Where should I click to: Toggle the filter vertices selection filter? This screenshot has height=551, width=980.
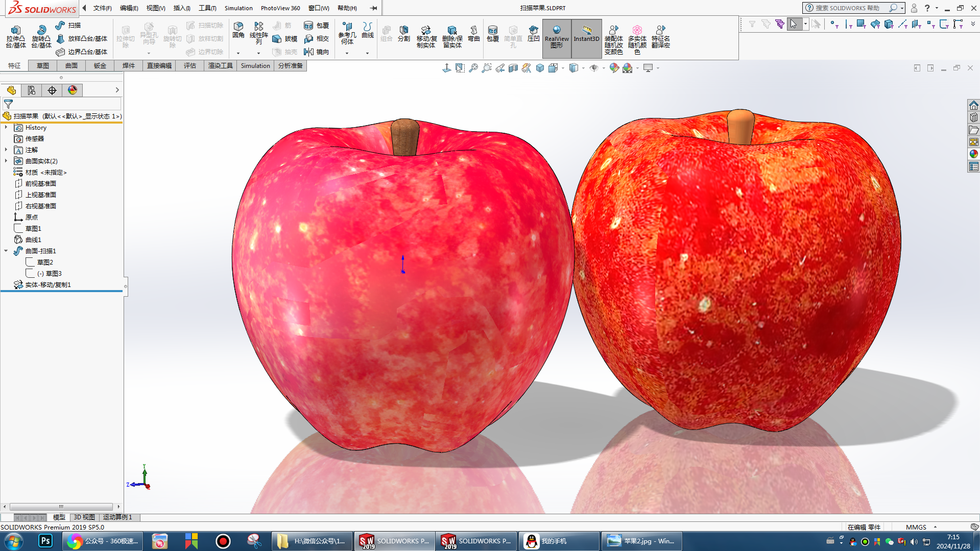click(834, 24)
